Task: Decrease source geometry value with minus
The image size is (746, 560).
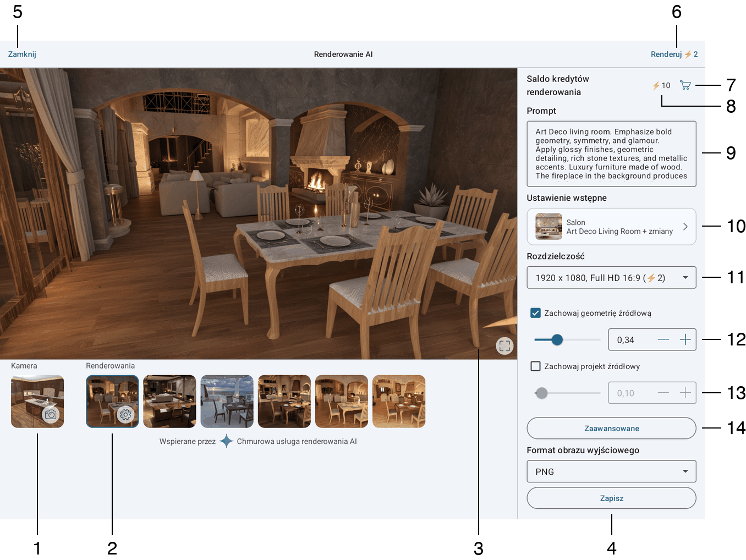Action: [x=663, y=340]
